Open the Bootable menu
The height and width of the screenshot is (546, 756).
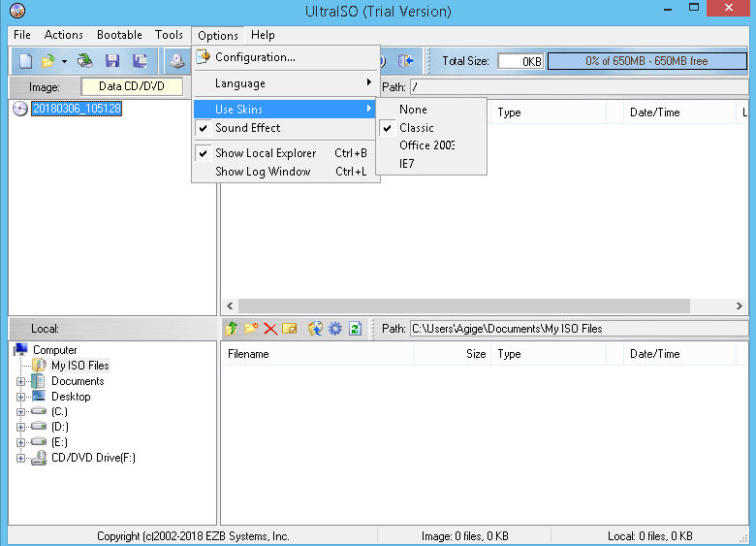119,35
